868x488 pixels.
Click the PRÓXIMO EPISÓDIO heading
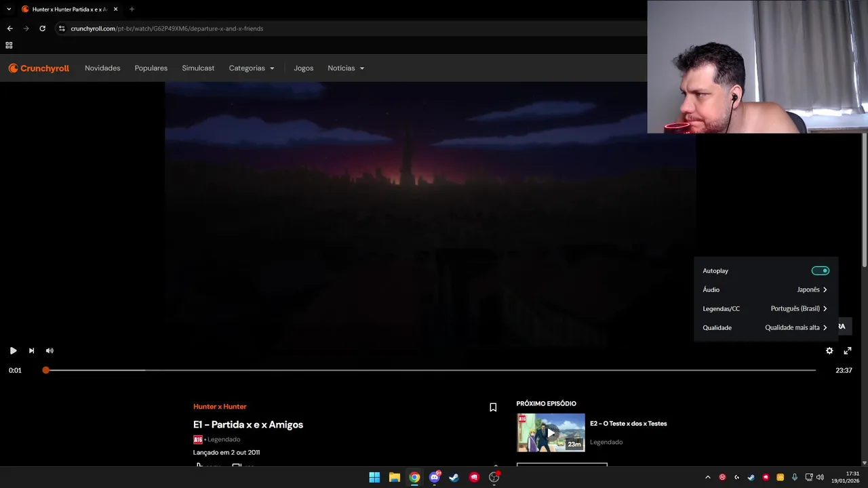pyautogui.click(x=546, y=404)
